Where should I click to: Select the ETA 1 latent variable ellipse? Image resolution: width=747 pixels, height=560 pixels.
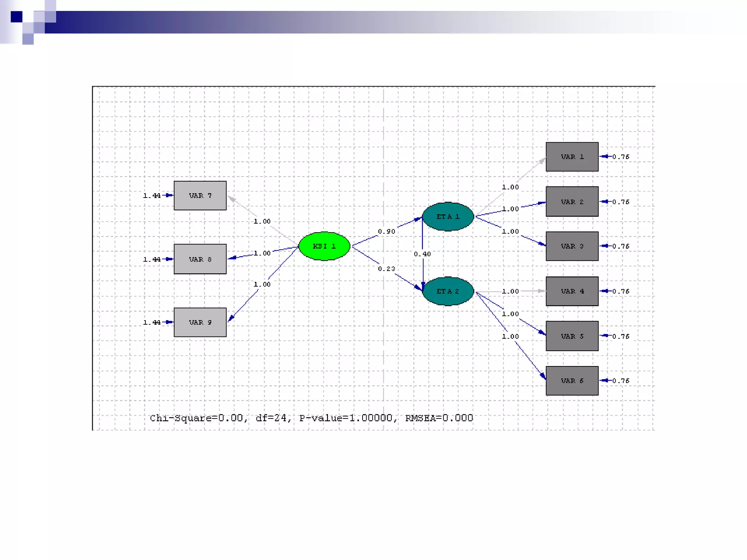point(448,217)
